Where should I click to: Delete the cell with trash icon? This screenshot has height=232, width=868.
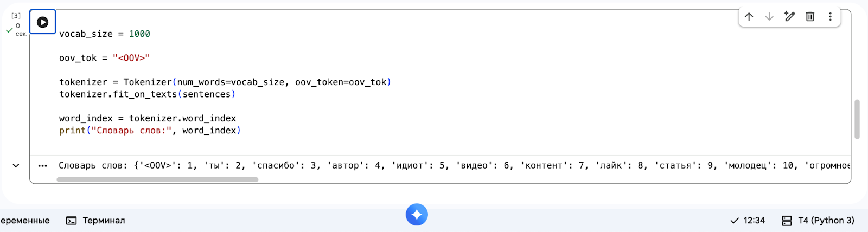[x=810, y=17]
